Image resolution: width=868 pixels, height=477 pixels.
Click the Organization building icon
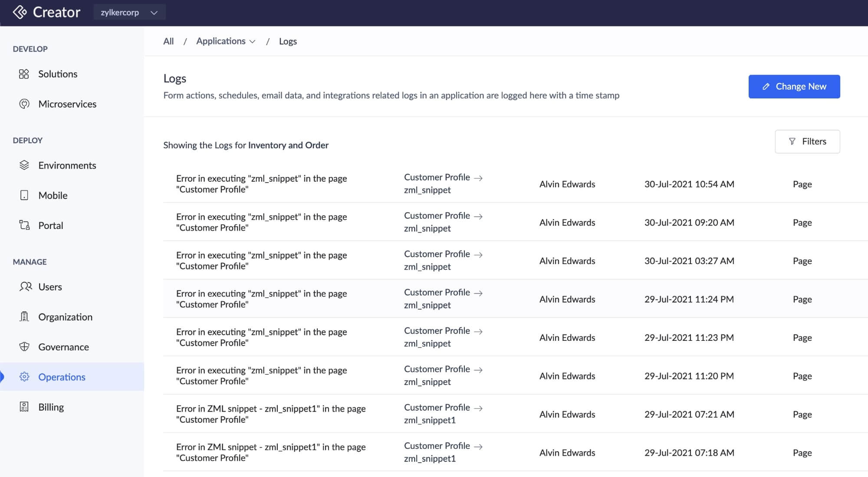pyautogui.click(x=24, y=317)
